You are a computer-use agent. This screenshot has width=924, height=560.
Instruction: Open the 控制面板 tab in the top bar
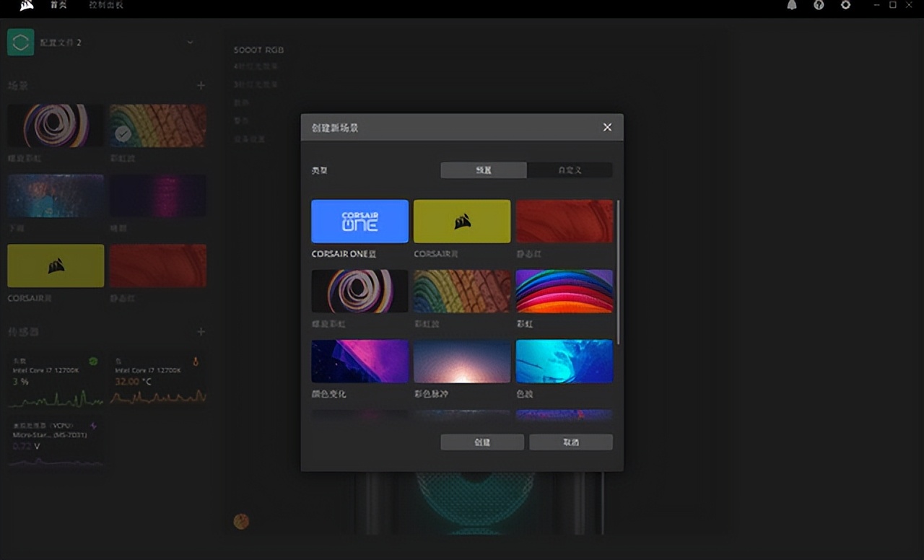[x=106, y=5]
